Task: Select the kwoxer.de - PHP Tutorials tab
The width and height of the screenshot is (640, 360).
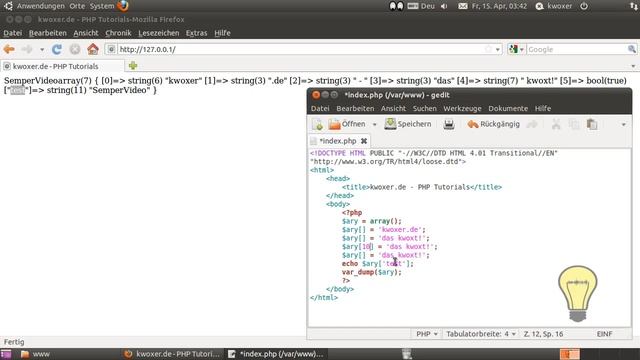Action: point(62,66)
